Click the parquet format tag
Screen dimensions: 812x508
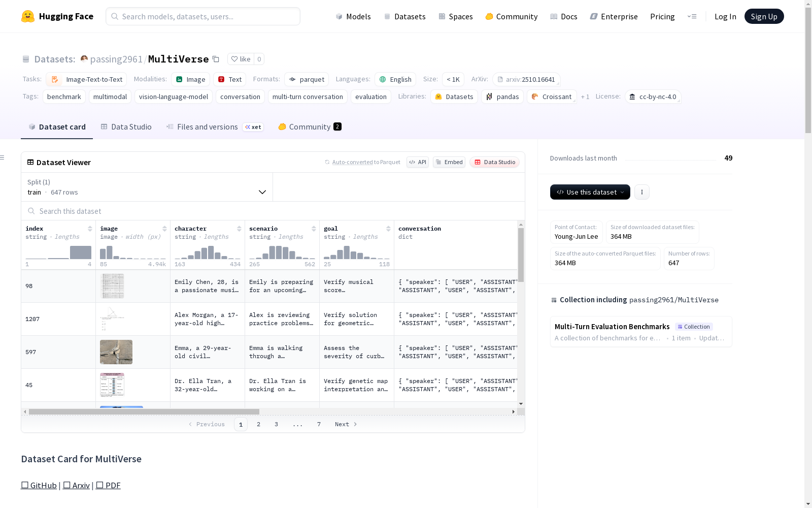coord(307,79)
